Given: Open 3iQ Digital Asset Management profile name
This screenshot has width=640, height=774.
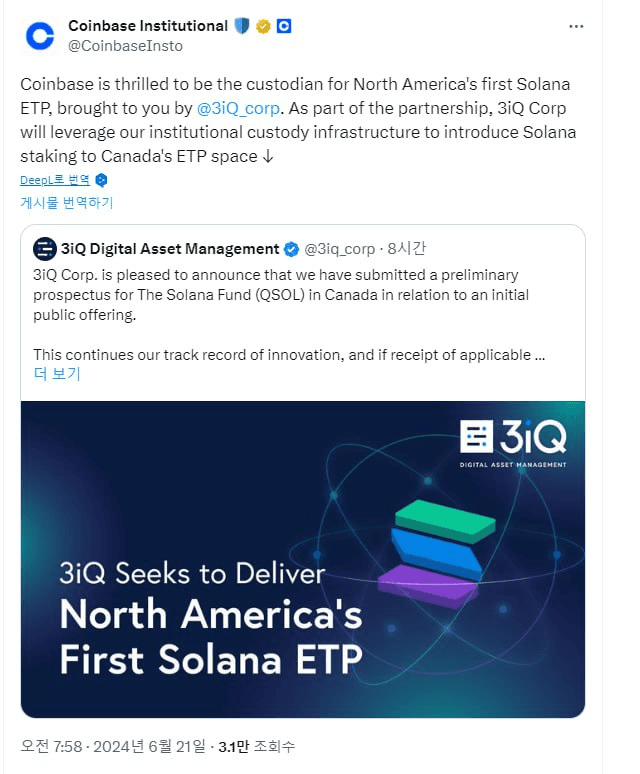Looking at the screenshot, I should pos(170,249).
